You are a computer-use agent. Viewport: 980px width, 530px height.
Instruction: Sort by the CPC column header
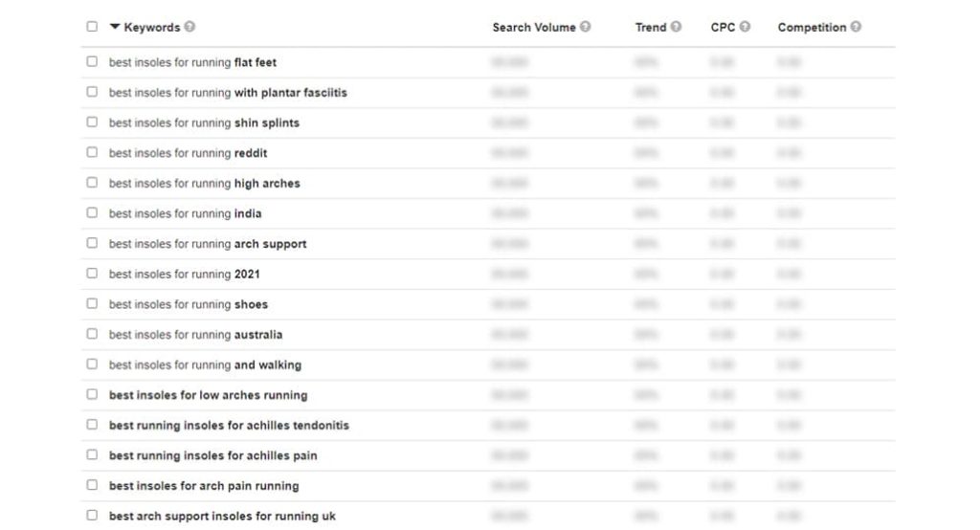coord(723,28)
